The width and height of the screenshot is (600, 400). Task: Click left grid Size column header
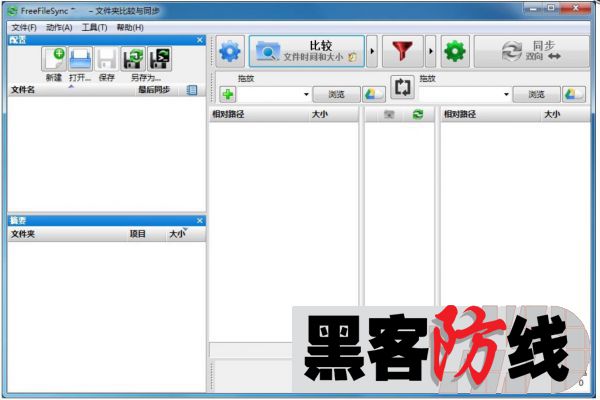[x=333, y=114]
